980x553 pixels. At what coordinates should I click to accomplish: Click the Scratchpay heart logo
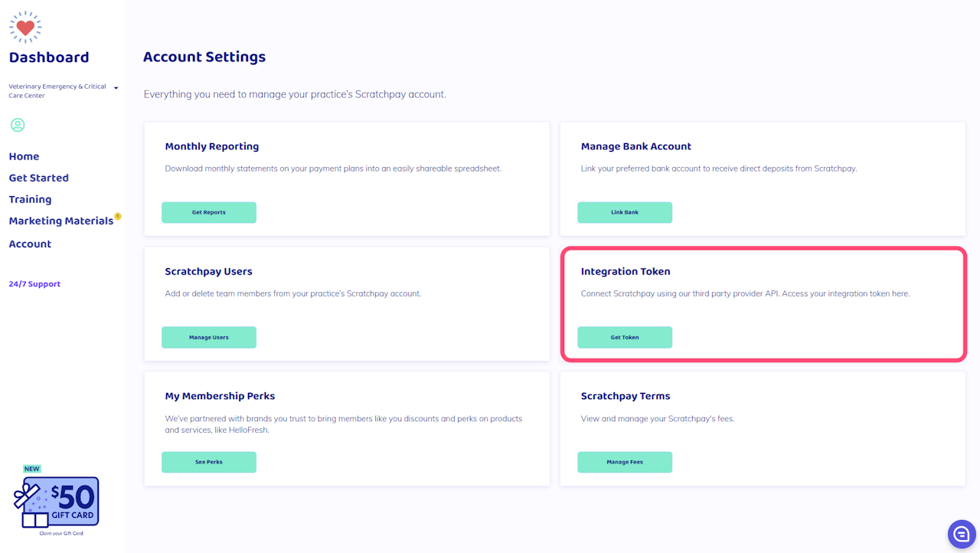25,28
